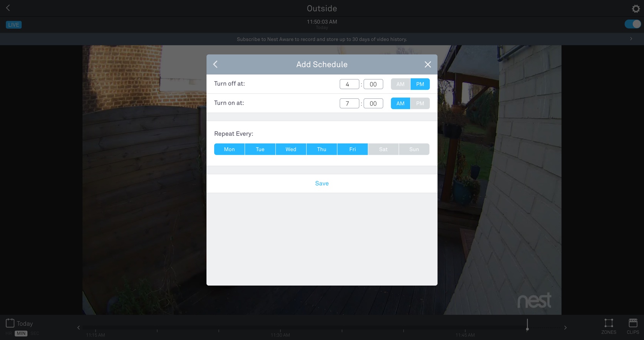Go back using top-left arrow
The width and height of the screenshot is (644, 340).
8,8
